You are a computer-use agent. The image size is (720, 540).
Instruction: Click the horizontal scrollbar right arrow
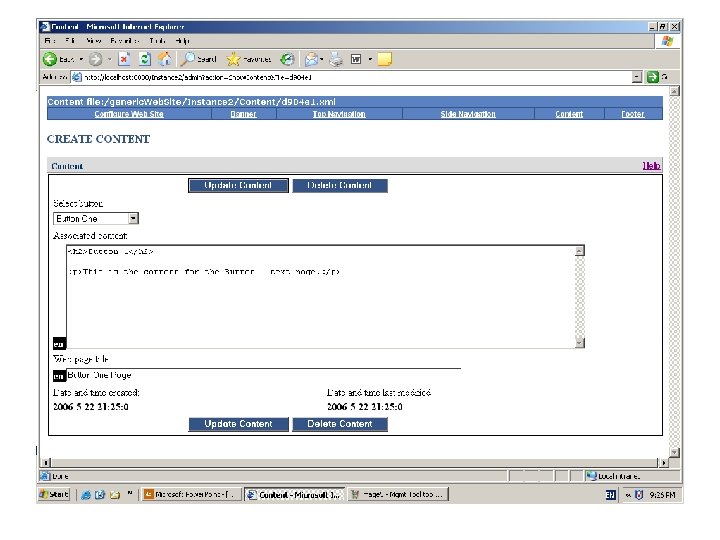tap(664, 463)
